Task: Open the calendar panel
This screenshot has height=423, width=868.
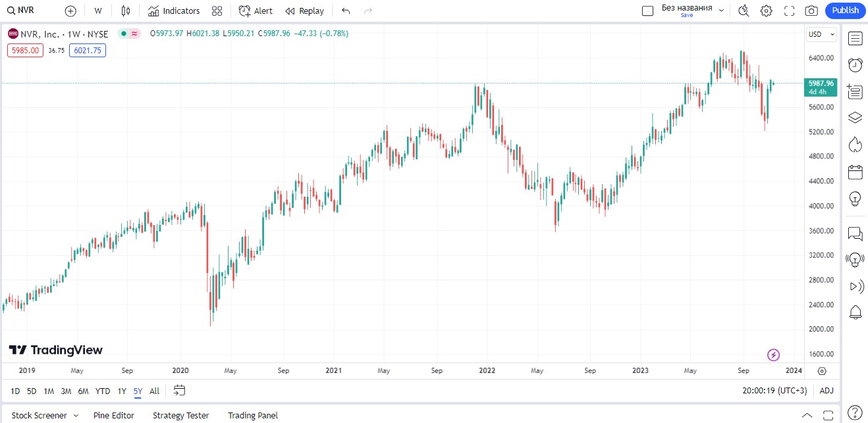Action: tap(855, 172)
